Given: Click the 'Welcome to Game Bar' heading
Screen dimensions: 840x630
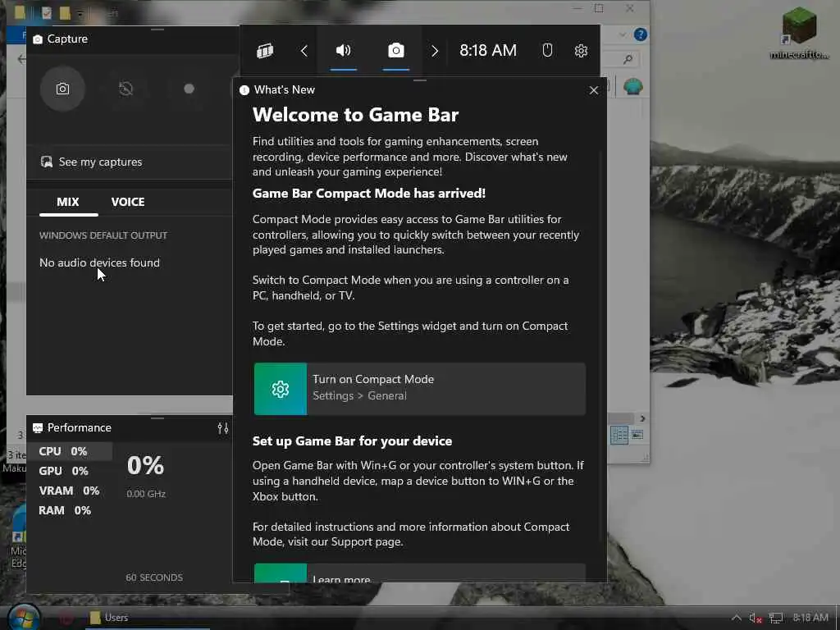Looking at the screenshot, I should tap(355, 115).
